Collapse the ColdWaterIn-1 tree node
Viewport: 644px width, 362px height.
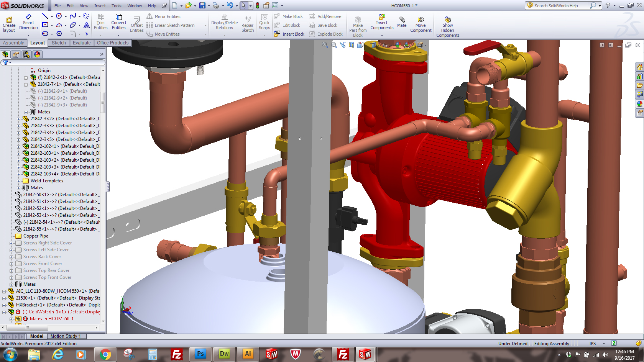[x=4, y=312]
